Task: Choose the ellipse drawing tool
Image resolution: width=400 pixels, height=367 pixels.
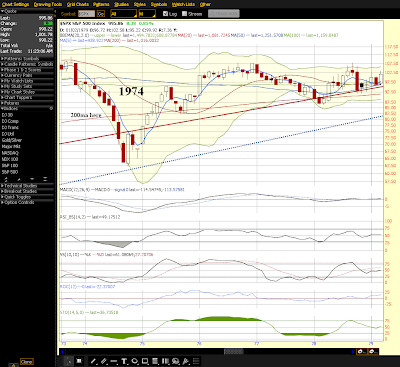Action: click(x=135, y=361)
